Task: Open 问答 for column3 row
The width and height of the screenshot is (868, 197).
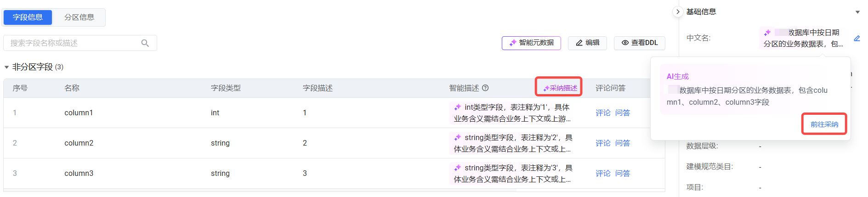Action: [x=623, y=173]
